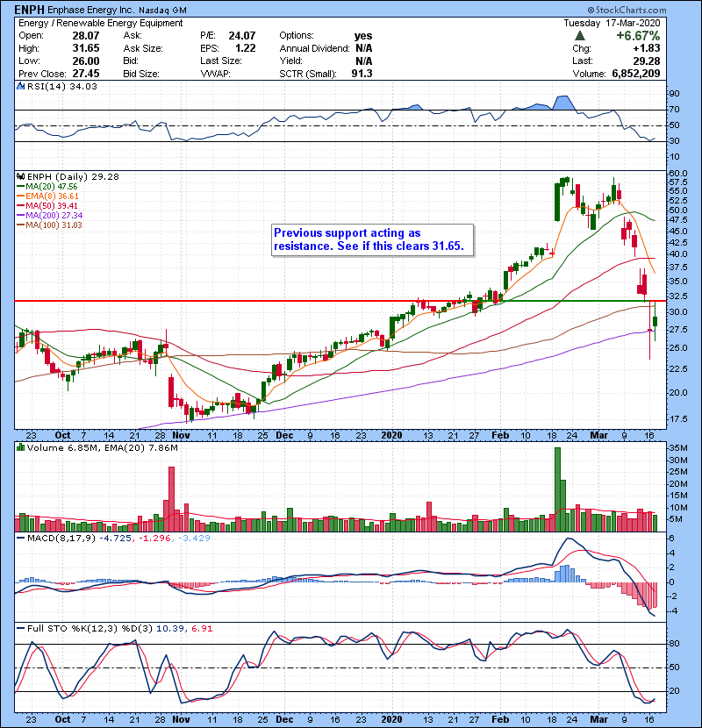Select the MA(200) 27.34 legend entry

[49, 216]
